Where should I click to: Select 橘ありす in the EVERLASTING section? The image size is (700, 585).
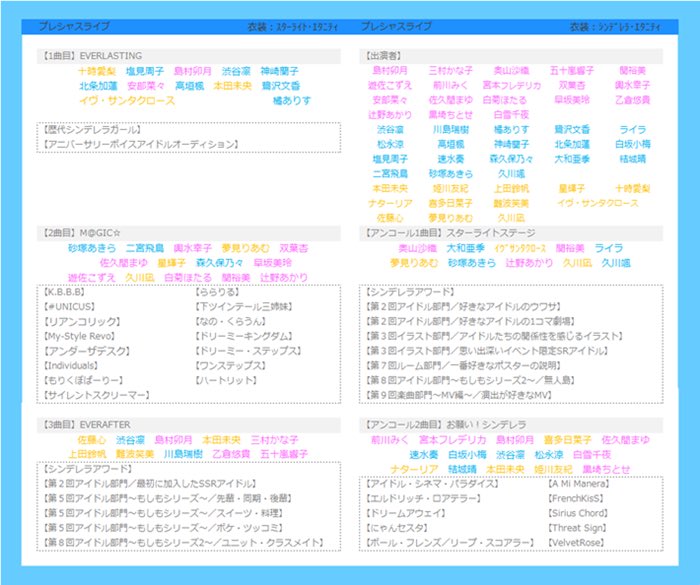pyautogui.click(x=292, y=101)
